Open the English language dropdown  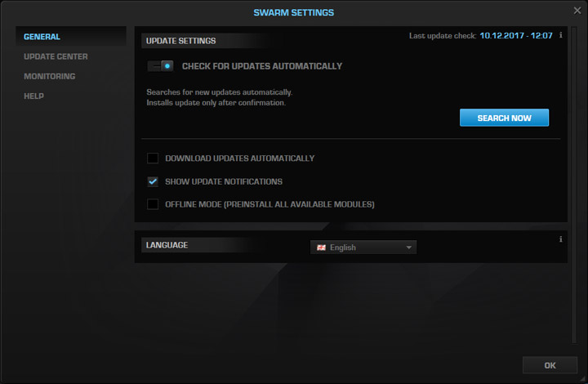363,248
